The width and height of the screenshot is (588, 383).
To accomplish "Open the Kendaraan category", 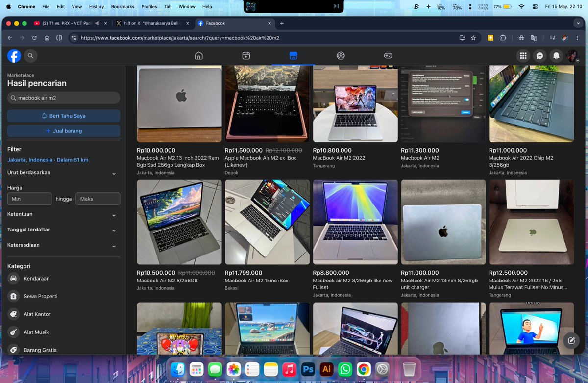I will (64, 279).
